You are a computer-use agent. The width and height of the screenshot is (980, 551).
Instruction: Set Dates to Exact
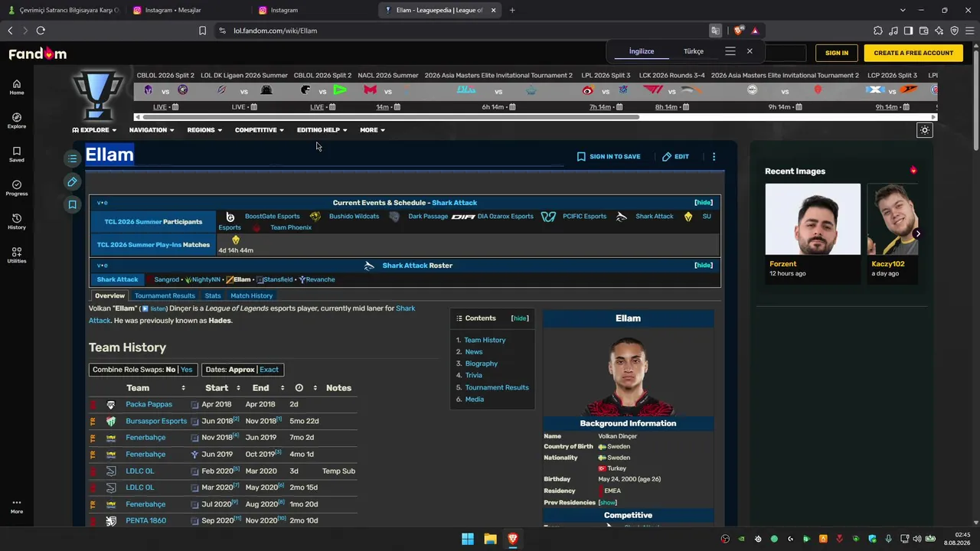[x=269, y=370]
